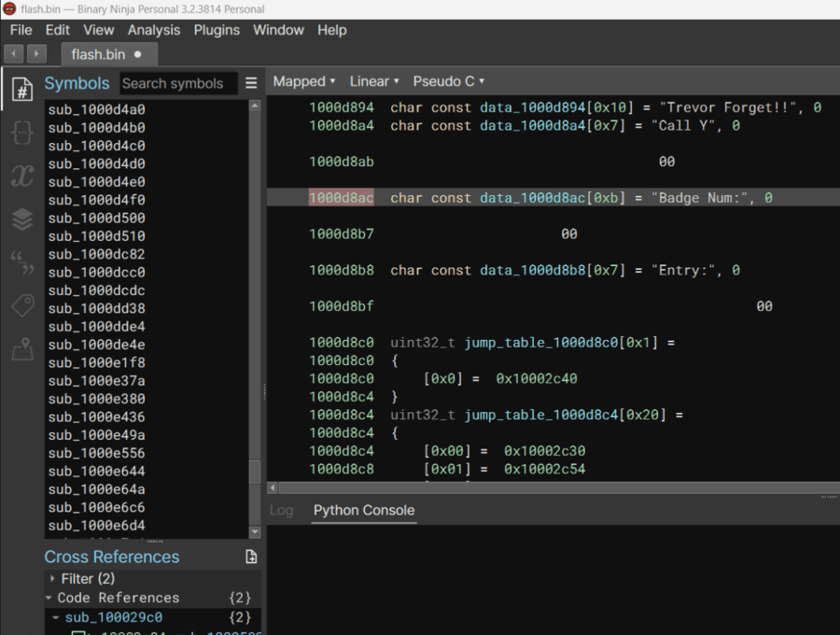
Task: Select sub_1000dc82 in the symbols list
Action: click(97, 254)
